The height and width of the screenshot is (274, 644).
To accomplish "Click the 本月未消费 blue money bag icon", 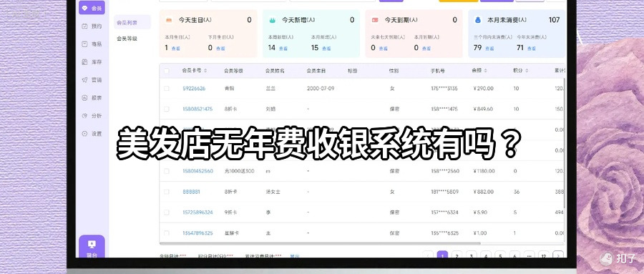I will (478, 20).
